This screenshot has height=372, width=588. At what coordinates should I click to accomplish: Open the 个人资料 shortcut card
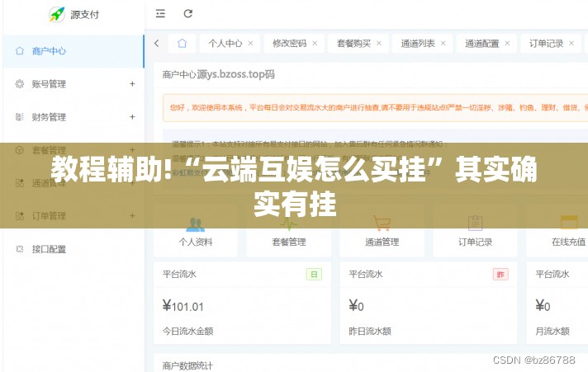pos(196,230)
